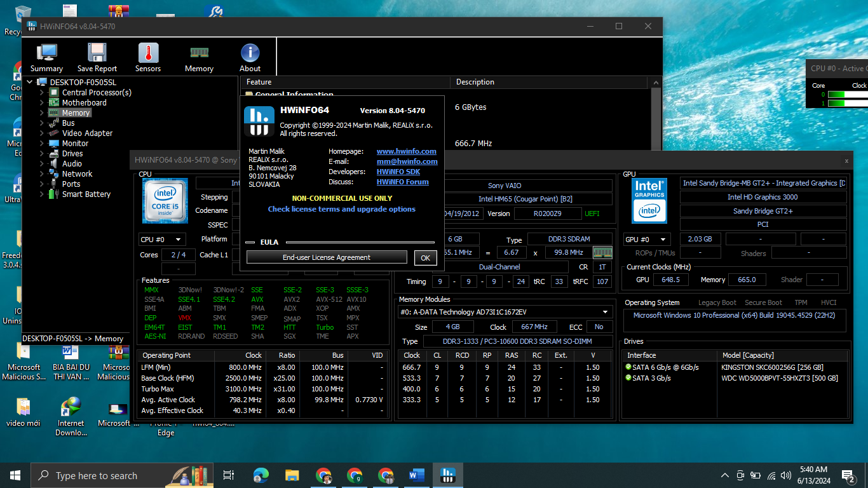
Task: Open Microsoft Word from the taskbar
Action: 417,475
